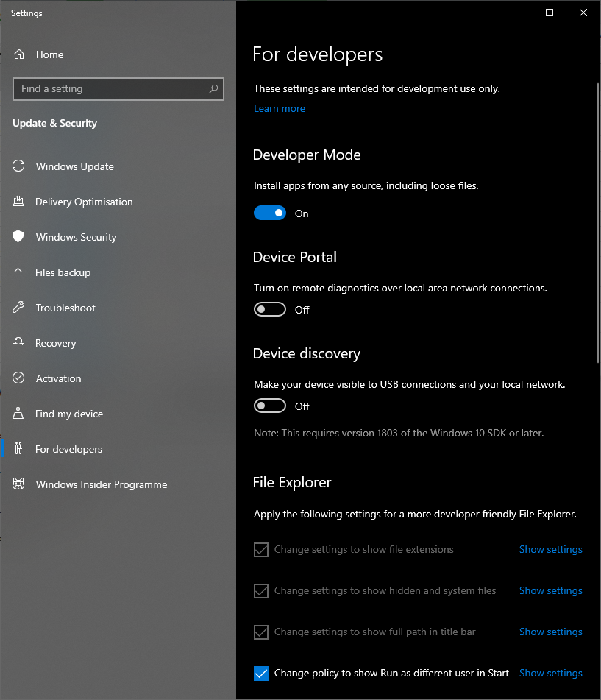Click the 'Device Portal' heading
Viewport: 601px width, 700px height.
[x=294, y=257]
